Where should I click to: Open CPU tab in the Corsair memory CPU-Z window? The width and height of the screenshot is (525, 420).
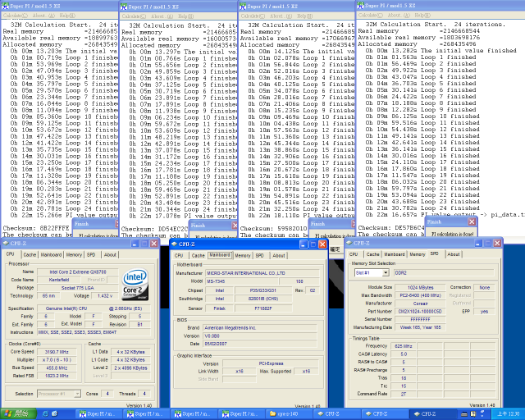click(x=354, y=254)
